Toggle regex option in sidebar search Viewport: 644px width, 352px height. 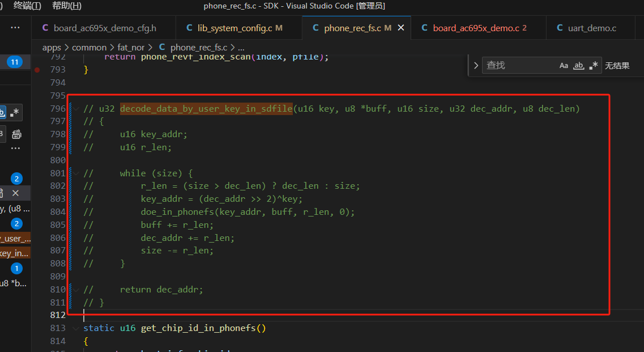click(x=15, y=112)
